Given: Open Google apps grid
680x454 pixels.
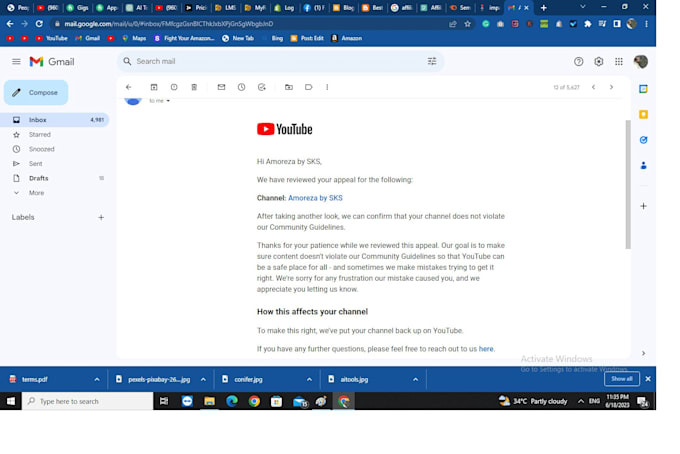Looking at the screenshot, I should (x=619, y=62).
